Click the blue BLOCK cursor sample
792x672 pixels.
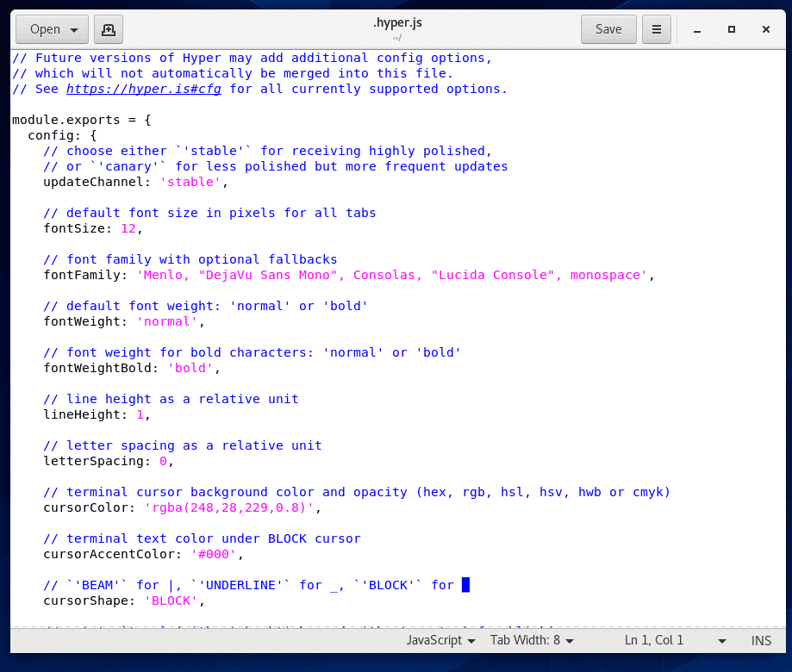pyautogui.click(x=465, y=585)
